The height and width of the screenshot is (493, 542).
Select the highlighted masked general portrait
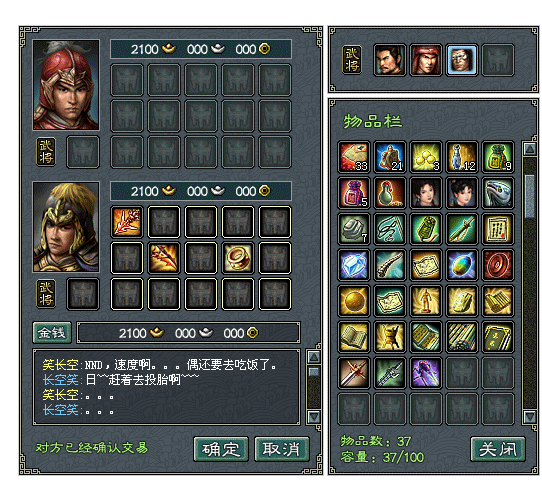[x=461, y=60]
